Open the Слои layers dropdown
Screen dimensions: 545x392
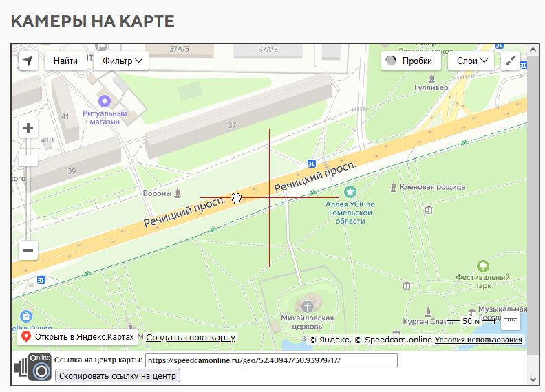471,61
